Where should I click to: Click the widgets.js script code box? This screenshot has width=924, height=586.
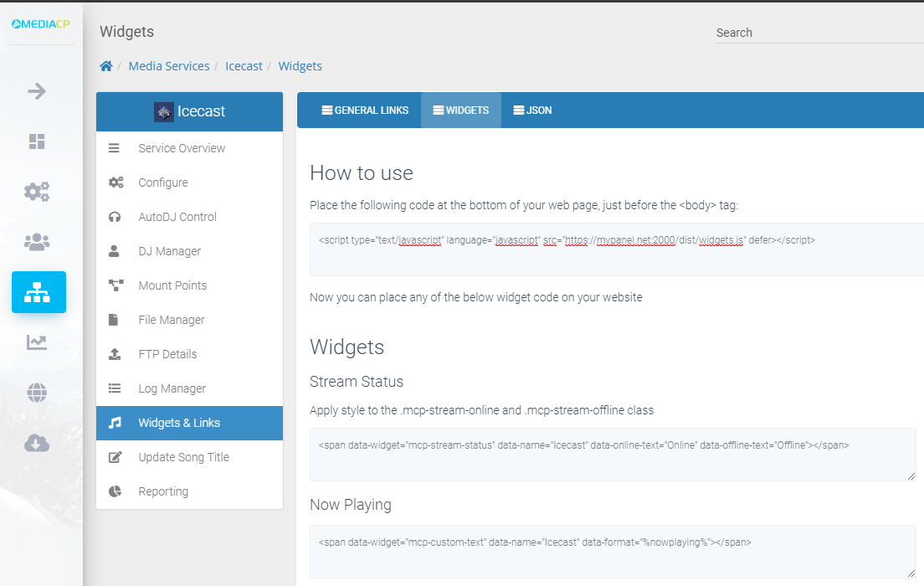point(616,249)
